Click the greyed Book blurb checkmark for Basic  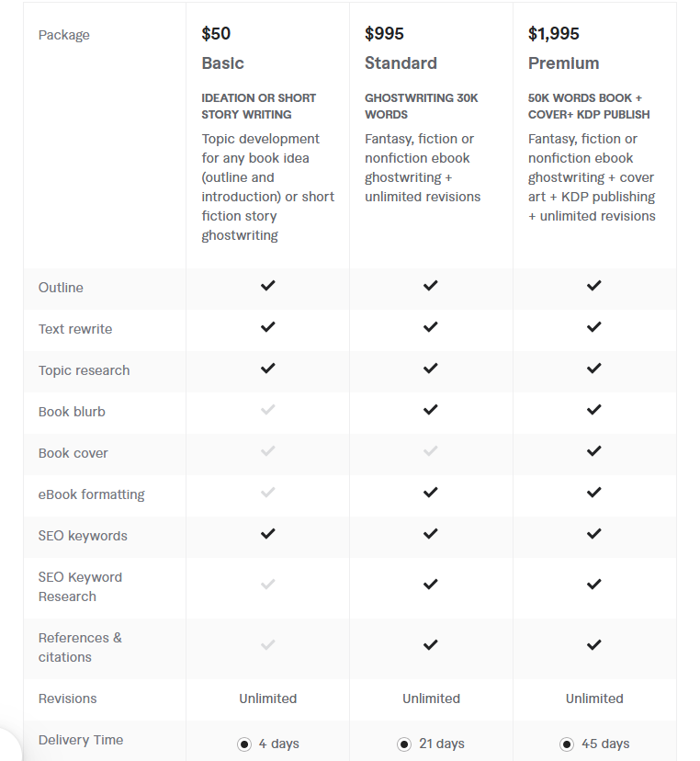tap(267, 410)
